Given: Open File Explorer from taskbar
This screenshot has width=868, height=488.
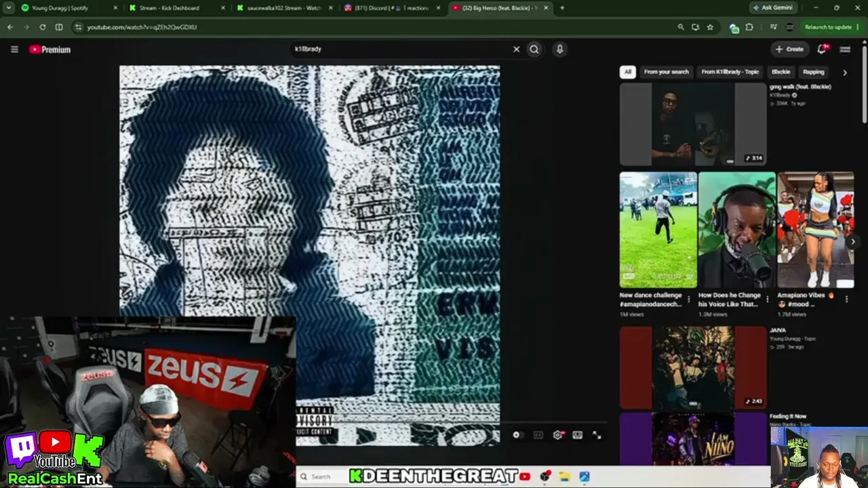Looking at the screenshot, I should (x=564, y=476).
